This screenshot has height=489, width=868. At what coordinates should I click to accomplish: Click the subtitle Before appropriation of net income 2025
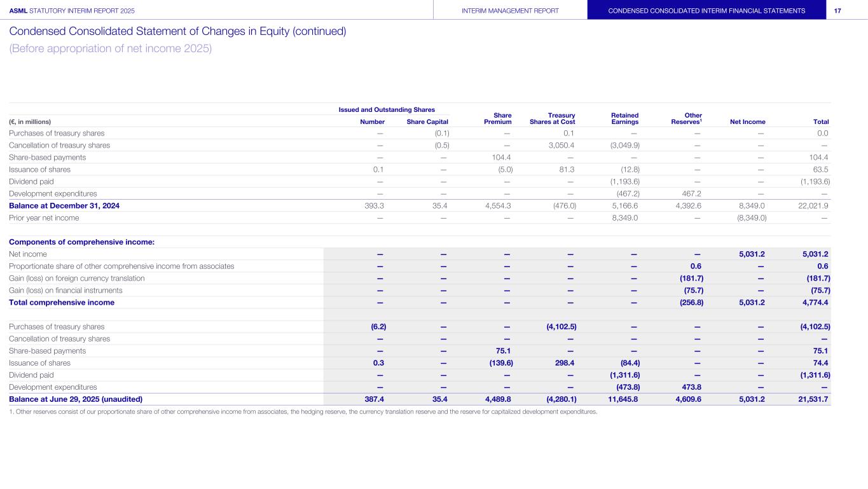(x=110, y=49)
